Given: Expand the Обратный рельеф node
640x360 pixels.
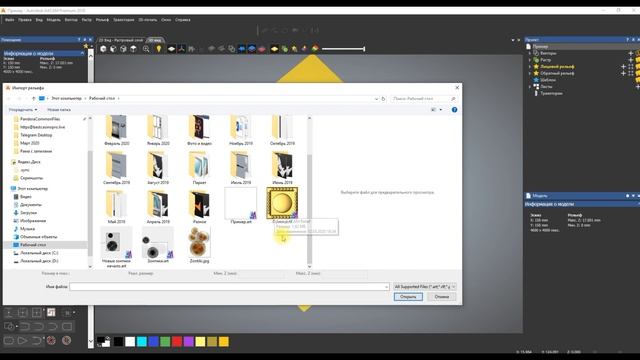Looking at the screenshot, I should coord(530,73).
